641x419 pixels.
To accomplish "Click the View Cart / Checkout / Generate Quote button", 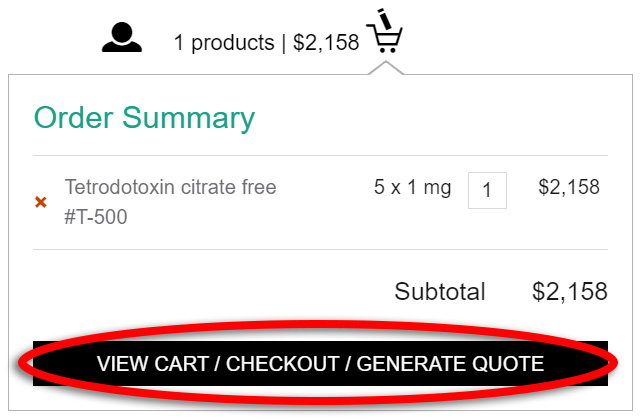I will 320,364.
